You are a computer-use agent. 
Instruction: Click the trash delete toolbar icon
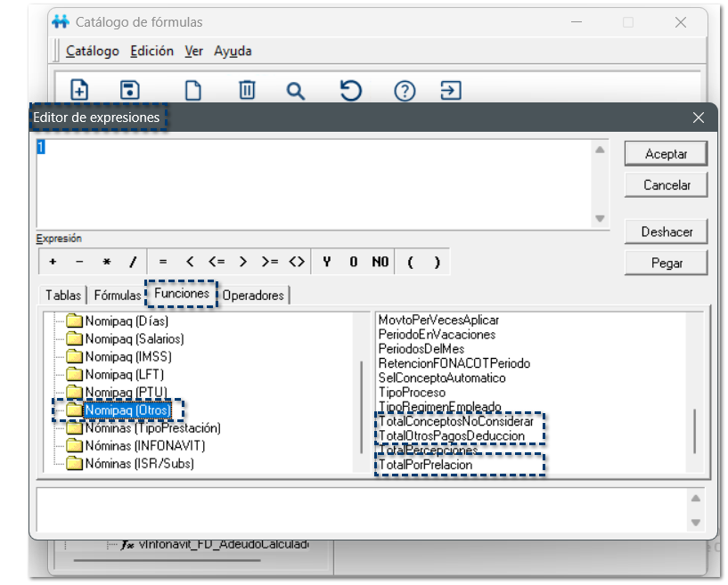(247, 90)
